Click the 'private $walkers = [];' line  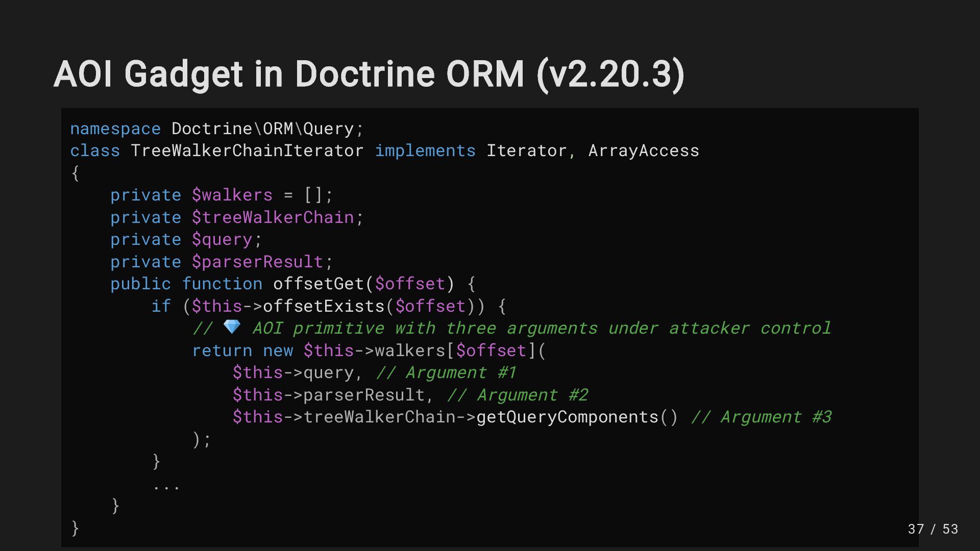pyautogui.click(x=222, y=195)
